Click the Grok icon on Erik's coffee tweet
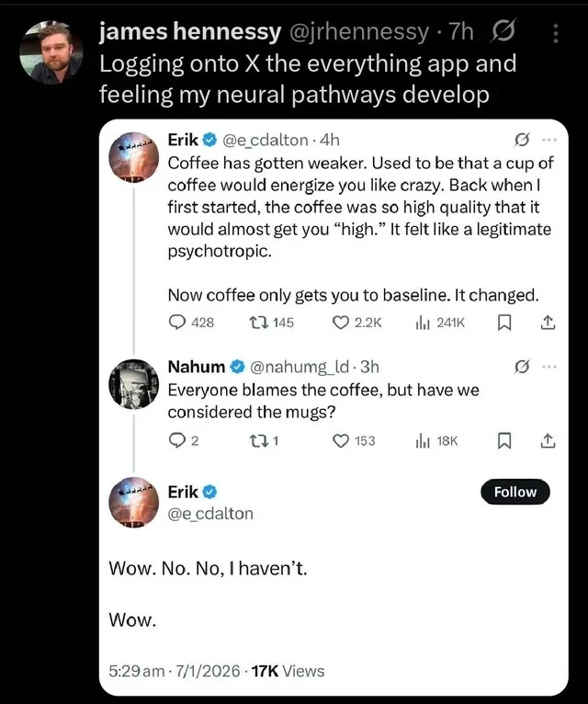Screen dimensions: 588x704 523,141
